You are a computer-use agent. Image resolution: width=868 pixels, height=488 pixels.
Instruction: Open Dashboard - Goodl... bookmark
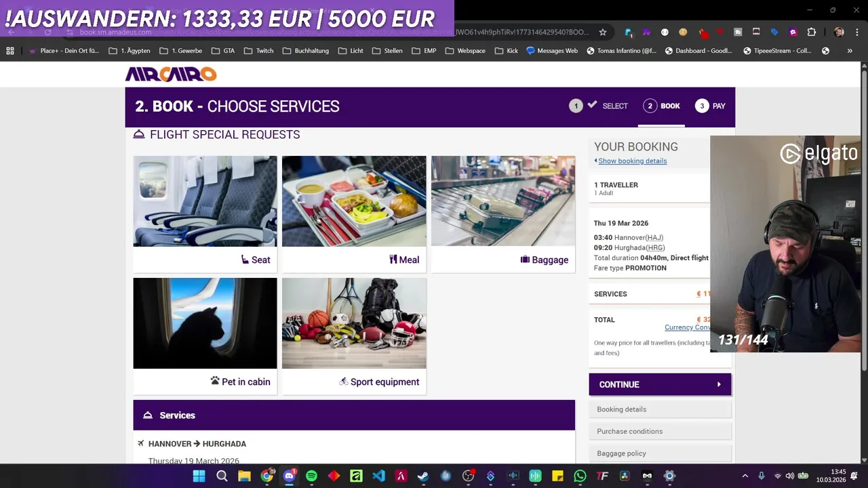click(698, 51)
